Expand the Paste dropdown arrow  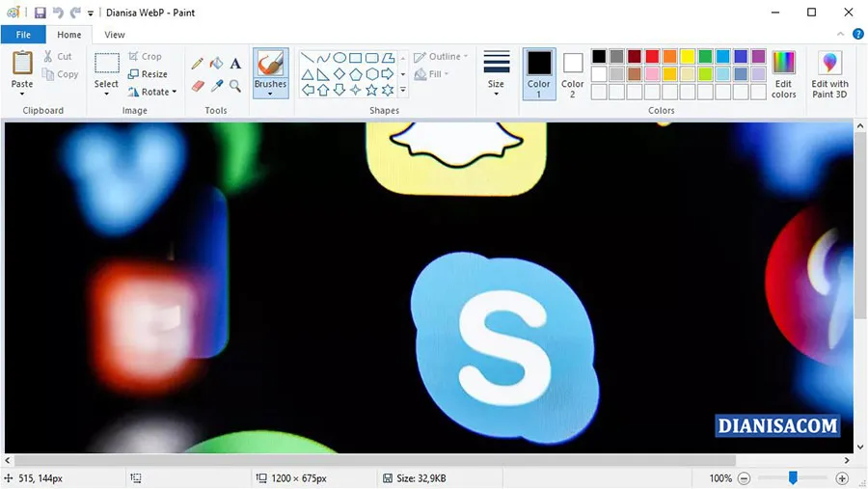point(22,94)
